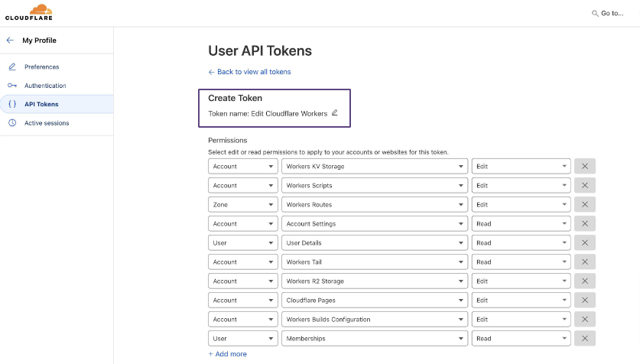Open the Cloudflare Pages permission dropdown

pos(375,301)
